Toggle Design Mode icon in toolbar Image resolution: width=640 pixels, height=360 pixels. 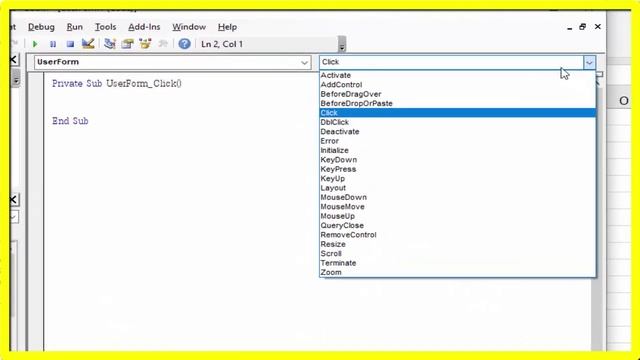[88, 43]
